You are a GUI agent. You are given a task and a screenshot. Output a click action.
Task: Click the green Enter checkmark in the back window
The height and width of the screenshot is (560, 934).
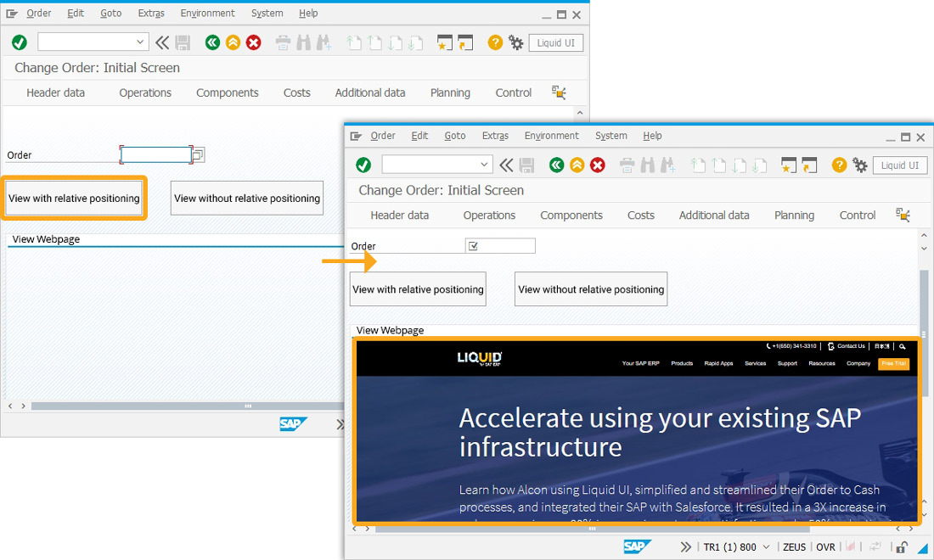(x=19, y=42)
